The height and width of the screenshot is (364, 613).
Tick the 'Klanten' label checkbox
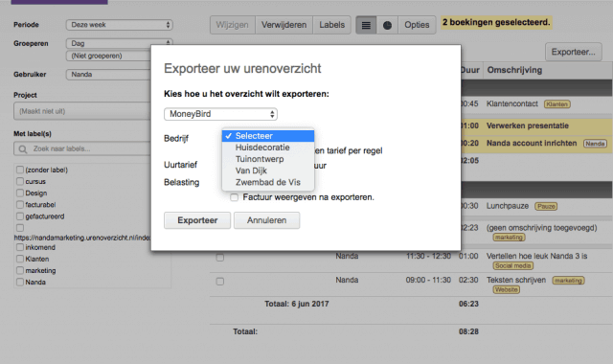(20, 259)
